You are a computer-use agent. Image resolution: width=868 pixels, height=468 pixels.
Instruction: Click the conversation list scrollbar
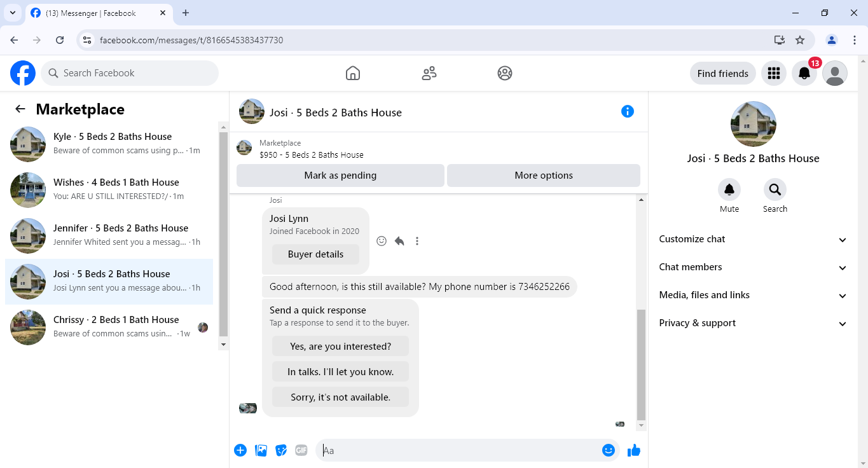(223, 235)
